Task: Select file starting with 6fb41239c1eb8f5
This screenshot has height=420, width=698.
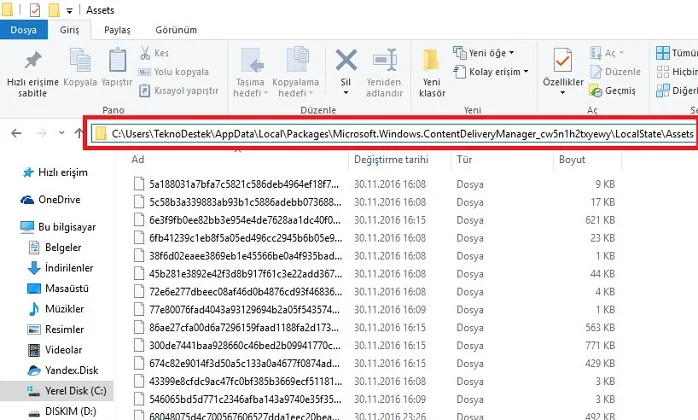Action: click(237, 238)
